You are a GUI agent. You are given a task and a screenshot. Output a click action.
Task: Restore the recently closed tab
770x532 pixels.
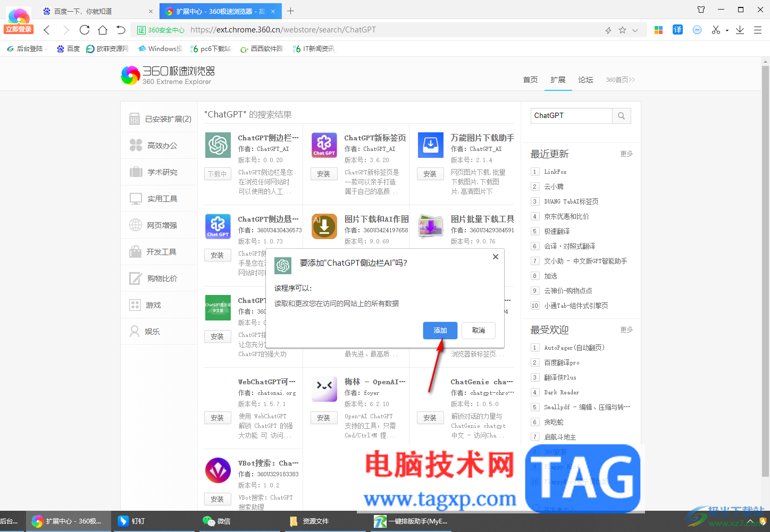[x=121, y=30]
